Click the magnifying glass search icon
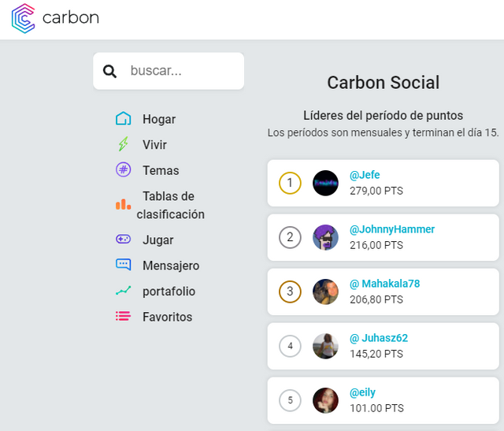This screenshot has width=504, height=431. point(109,71)
